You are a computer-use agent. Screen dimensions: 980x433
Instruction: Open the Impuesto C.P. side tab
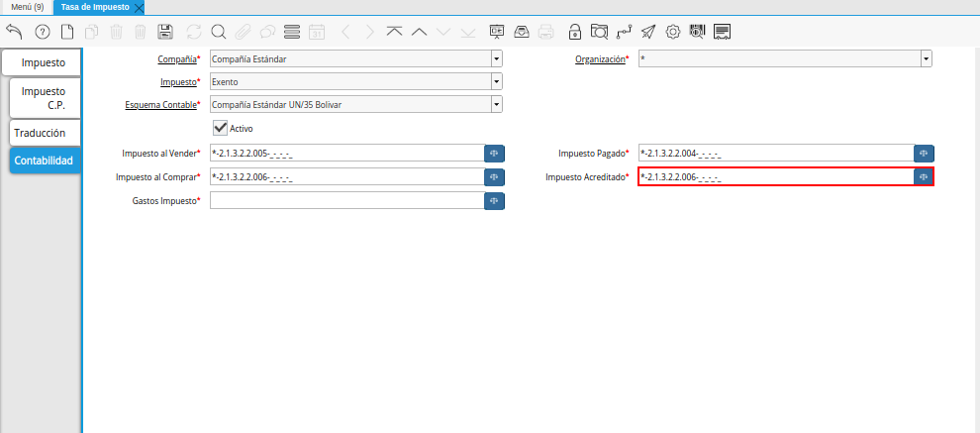[x=45, y=98]
